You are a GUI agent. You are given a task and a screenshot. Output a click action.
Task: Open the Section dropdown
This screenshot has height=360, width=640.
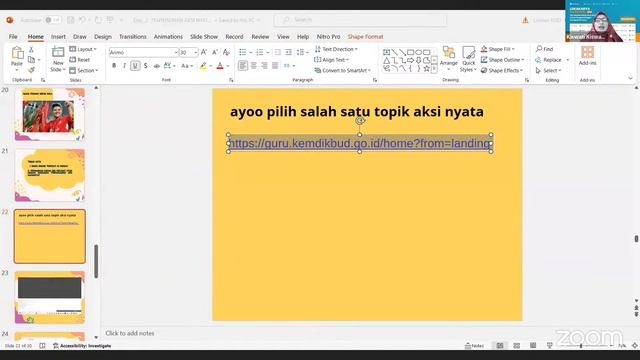pos(84,71)
